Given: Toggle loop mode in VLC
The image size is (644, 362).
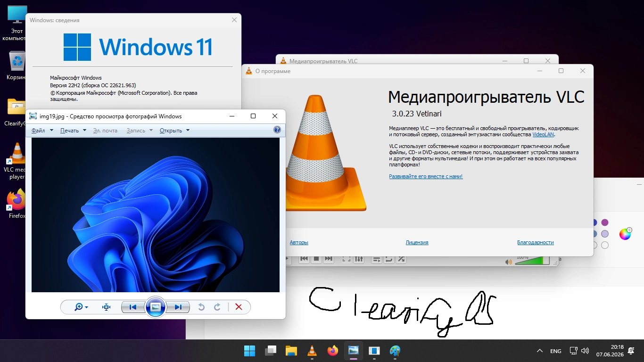Looking at the screenshot, I should pos(389,259).
